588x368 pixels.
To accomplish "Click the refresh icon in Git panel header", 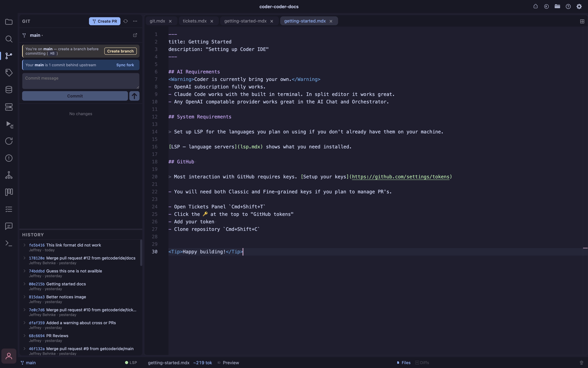I will point(125,21).
